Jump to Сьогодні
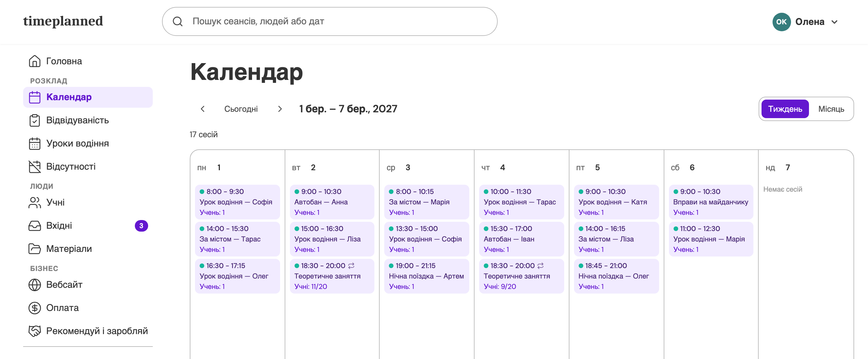The image size is (868, 359). tap(241, 109)
